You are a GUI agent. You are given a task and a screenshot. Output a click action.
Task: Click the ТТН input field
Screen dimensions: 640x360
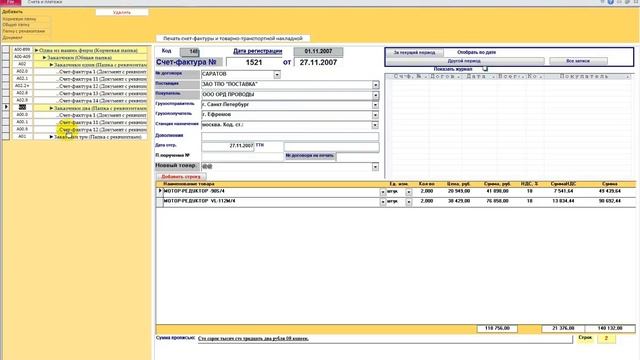coord(331,146)
